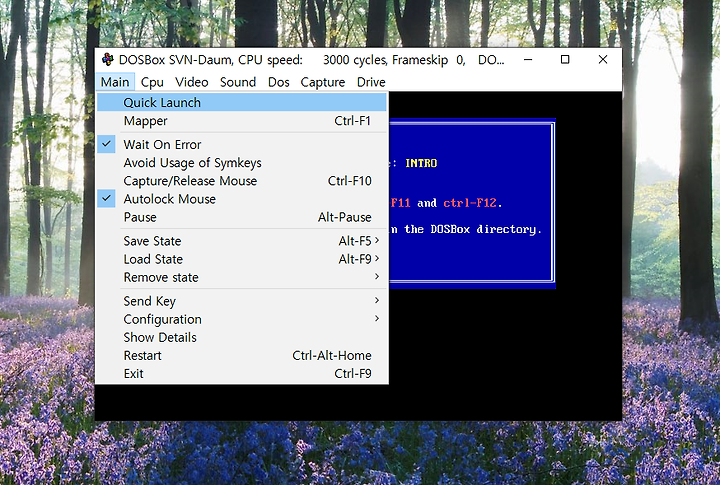Image resolution: width=720 pixels, height=485 pixels.
Task: Select Restart from the menu
Action: click(242, 355)
